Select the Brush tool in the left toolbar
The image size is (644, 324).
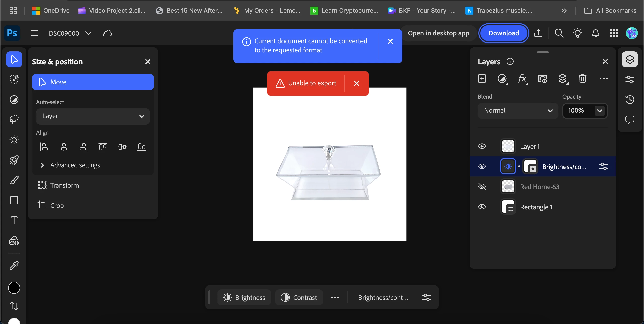14,180
